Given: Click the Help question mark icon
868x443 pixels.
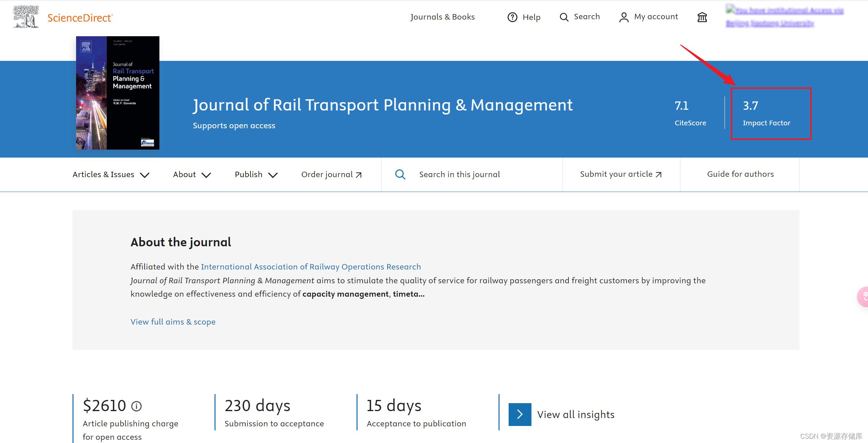Looking at the screenshot, I should click(512, 17).
